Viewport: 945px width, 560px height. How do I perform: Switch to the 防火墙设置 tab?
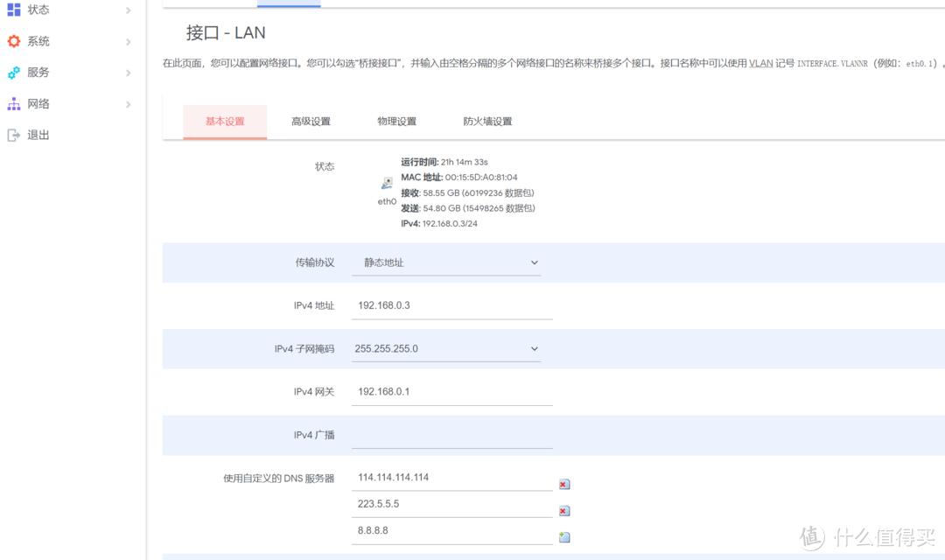tap(487, 122)
